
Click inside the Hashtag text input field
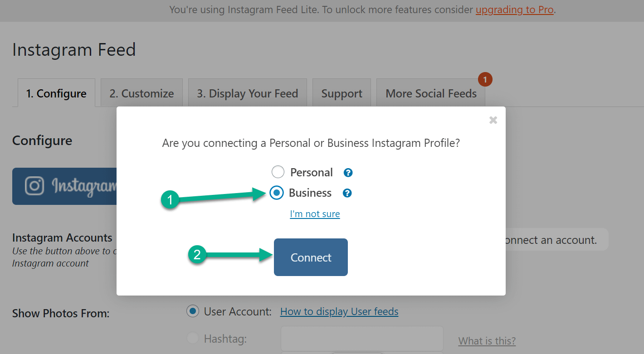pyautogui.click(x=361, y=338)
